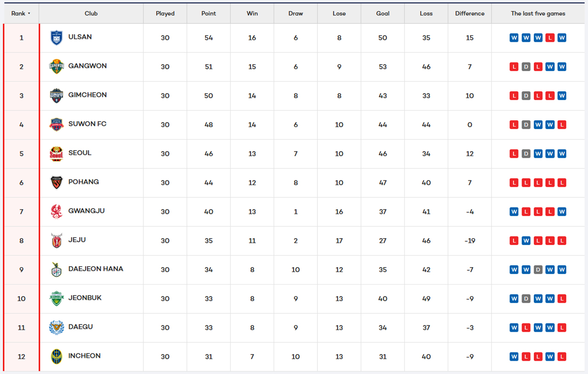Click the Jeju club crest icon
The height and width of the screenshot is (374, 588).
coord(57,240)
